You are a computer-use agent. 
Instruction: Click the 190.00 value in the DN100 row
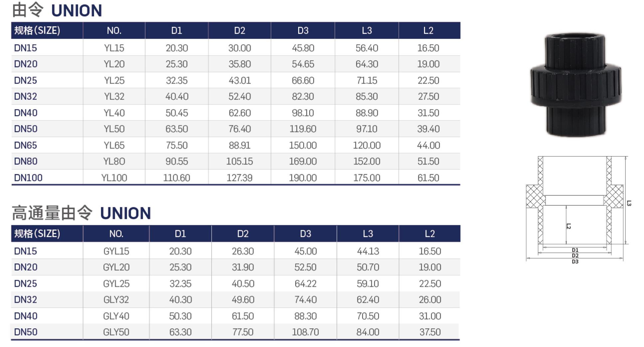click(303, 178)
